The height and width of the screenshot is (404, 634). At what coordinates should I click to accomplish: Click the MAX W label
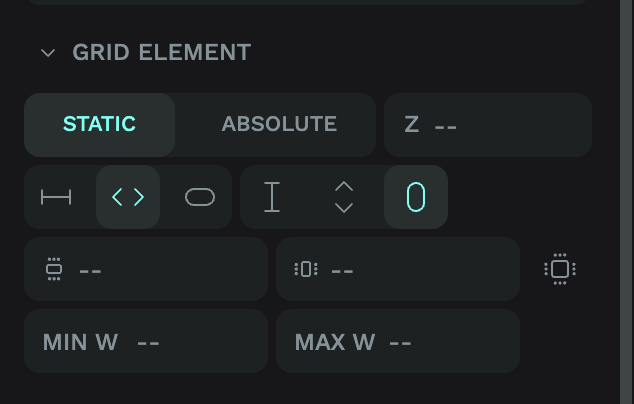tap(335, 342)
